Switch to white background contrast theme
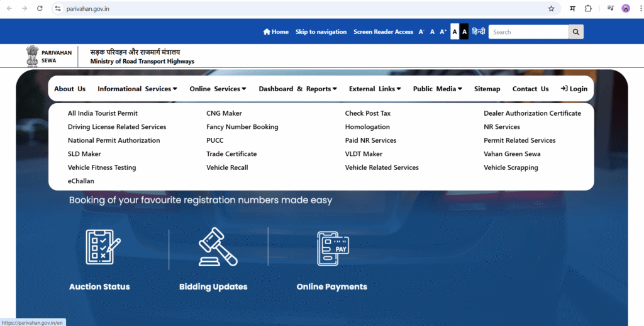This screenshot has height=326, width=644. [455, 31]
